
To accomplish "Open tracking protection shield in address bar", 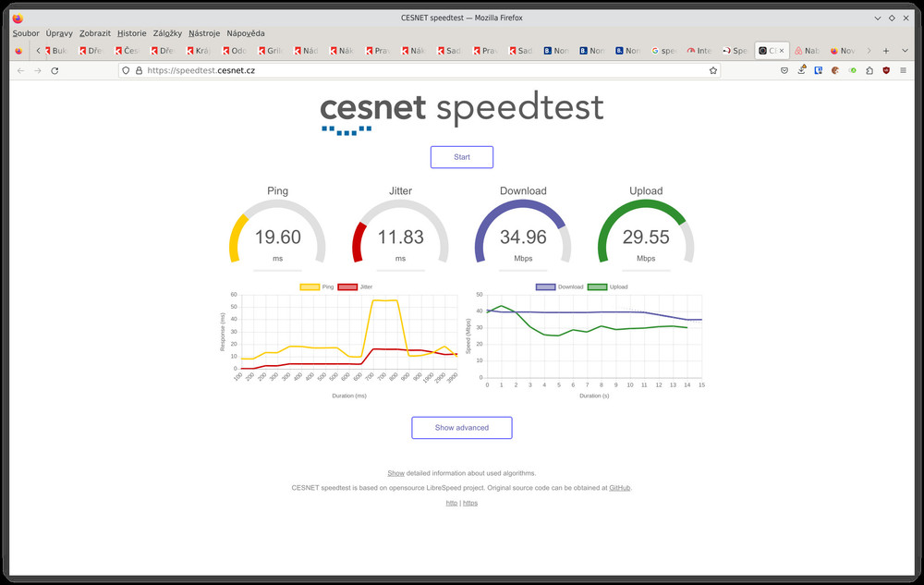I will pyautogui.click(x=126, y=70).
